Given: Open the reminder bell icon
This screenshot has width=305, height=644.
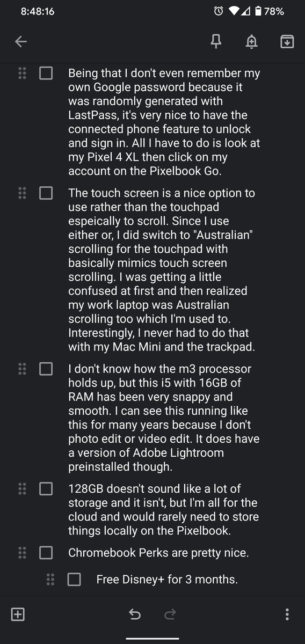Looking at the screenshot, I should 251,42.
